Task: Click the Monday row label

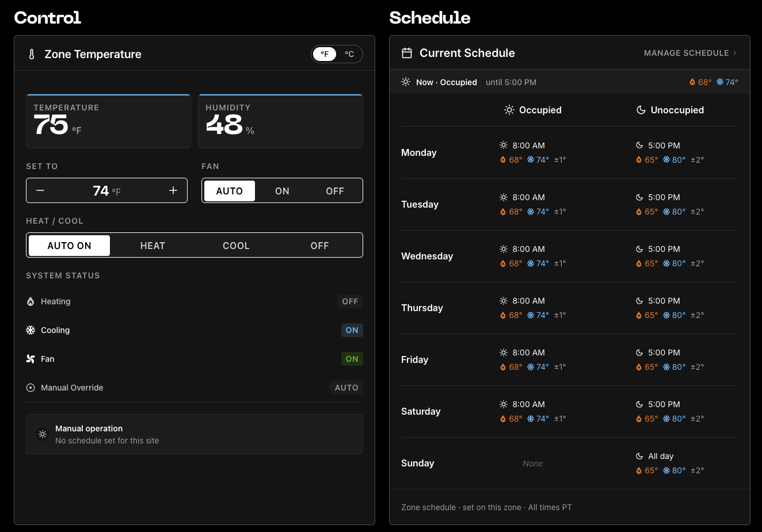Action: [419, 152]
